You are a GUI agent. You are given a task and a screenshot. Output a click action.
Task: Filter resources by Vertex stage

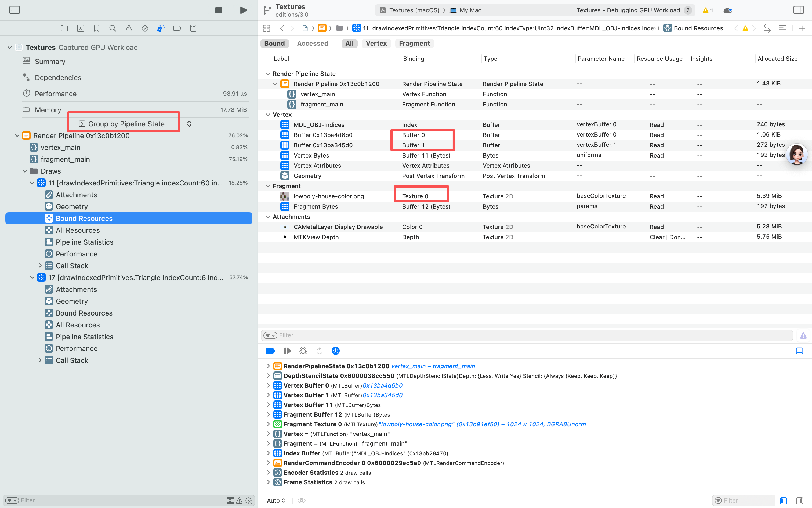coord(376,43)
